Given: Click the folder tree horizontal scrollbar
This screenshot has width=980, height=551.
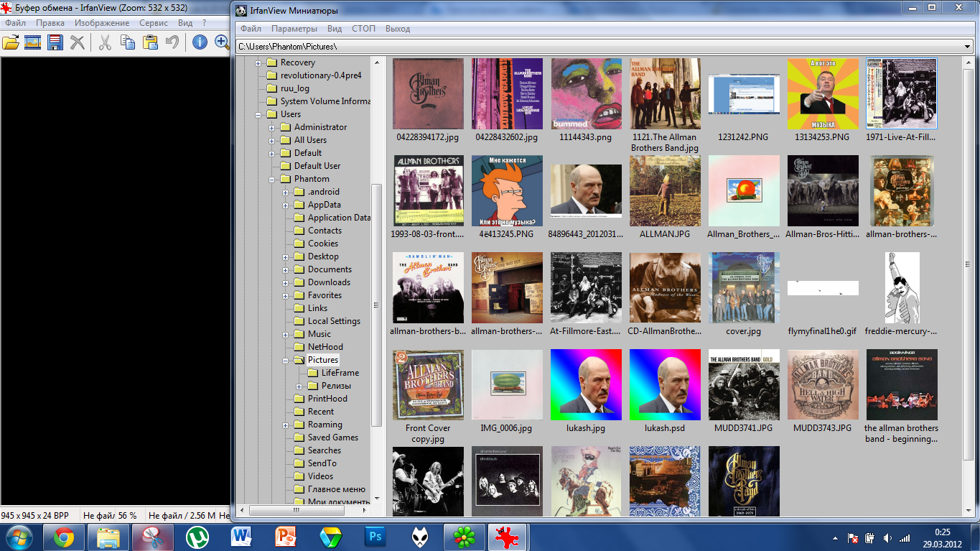Looking at the screenshot, I should pyautogui.click(x=305, y=510).
